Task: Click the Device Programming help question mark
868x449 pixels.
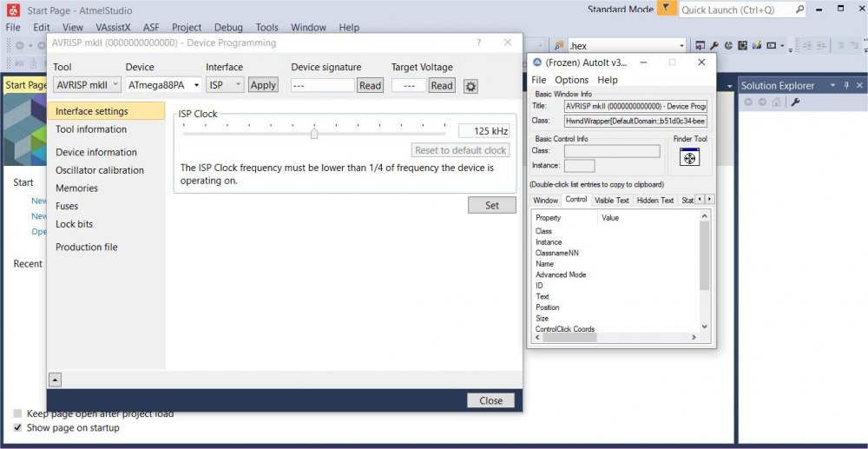Action: [479, 43]
